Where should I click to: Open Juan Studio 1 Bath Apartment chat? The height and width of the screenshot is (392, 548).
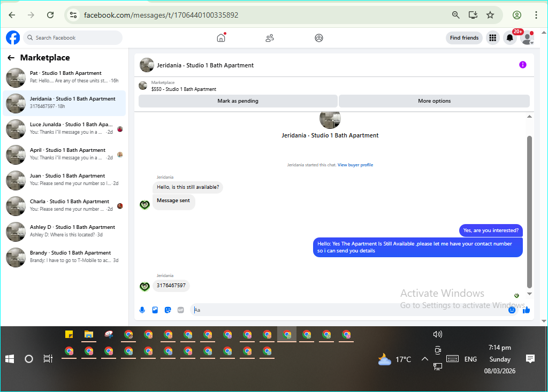point(64,180)
